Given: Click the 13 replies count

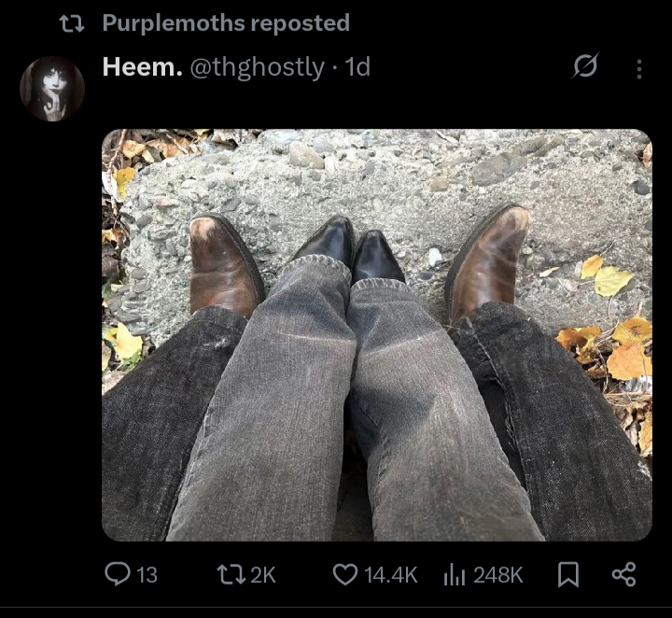Looking at the screenshot, I should tap(147, 575).
